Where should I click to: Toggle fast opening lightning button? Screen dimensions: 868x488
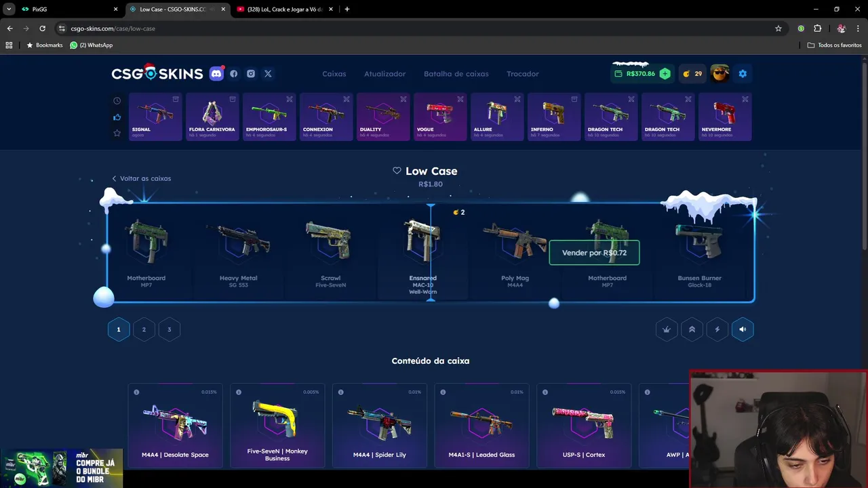[x=717, y=329]
